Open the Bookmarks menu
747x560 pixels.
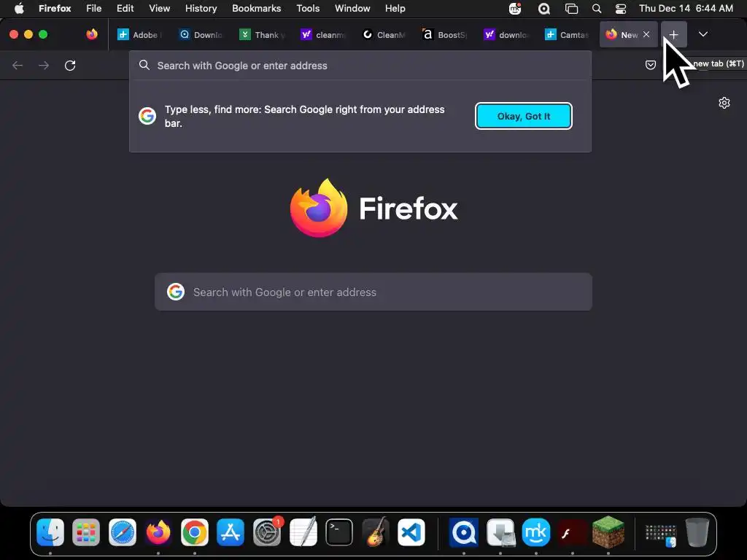[x=256, y=8]
